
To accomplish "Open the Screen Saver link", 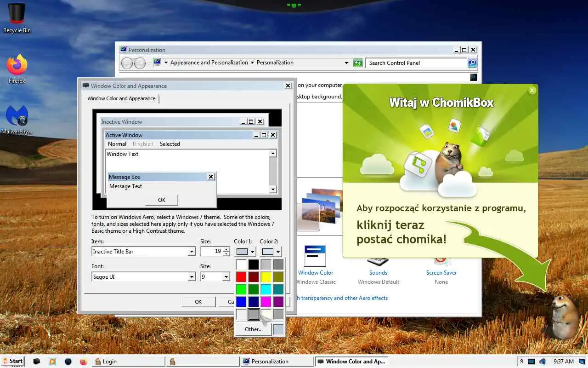I will coord(441,273).
